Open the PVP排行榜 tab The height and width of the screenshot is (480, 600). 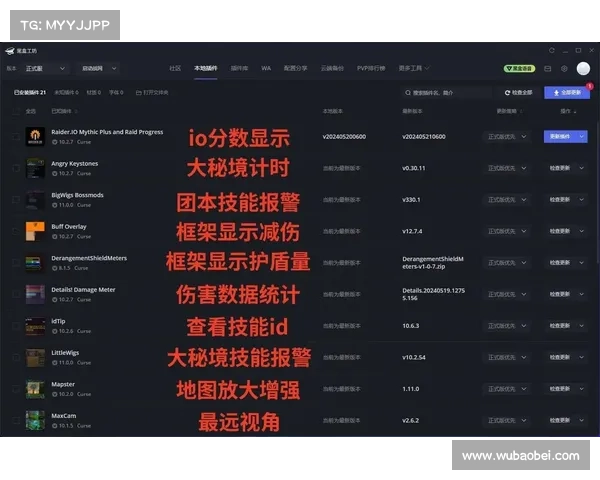(x=370, y=69)
